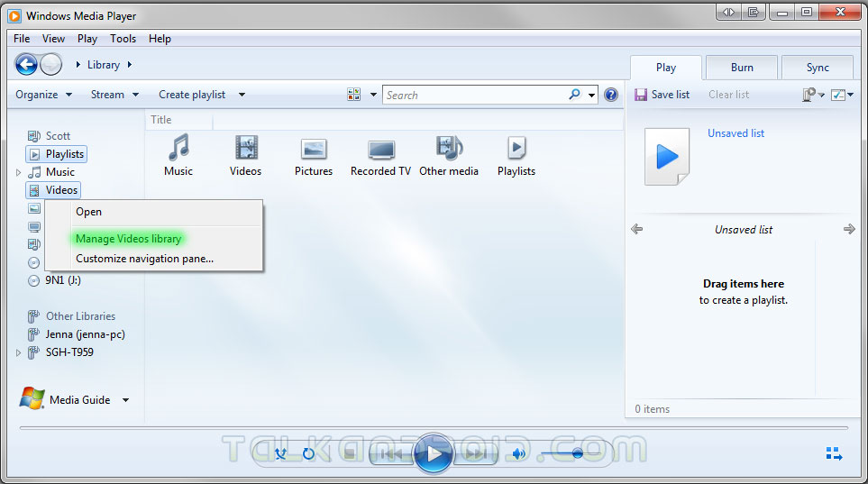Go to previous list with the left arrow

tap(636, 229)
